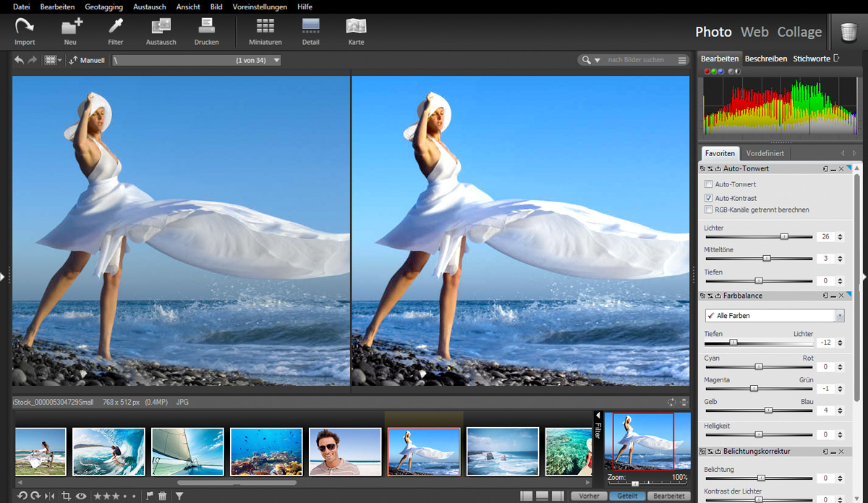Switch to Collage mode
Viewport: 868px width, 503px height.
pyautogui.click(x=799, y=32)
